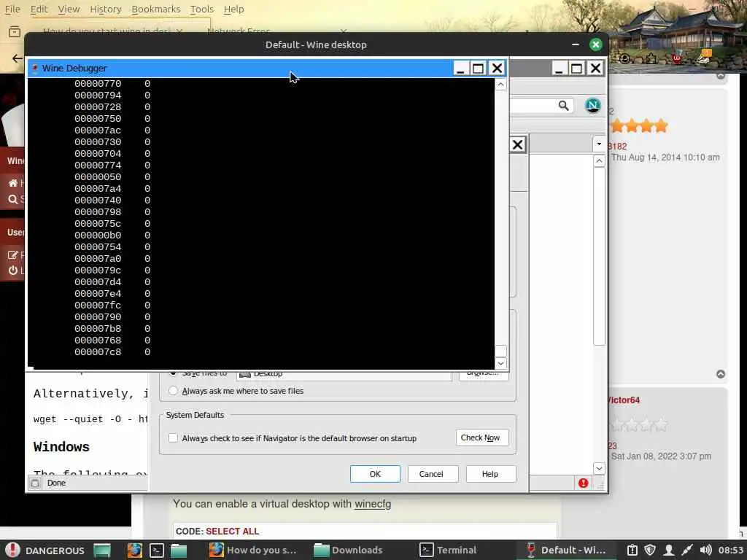Switch to Downloads window in taskbar

349,550
